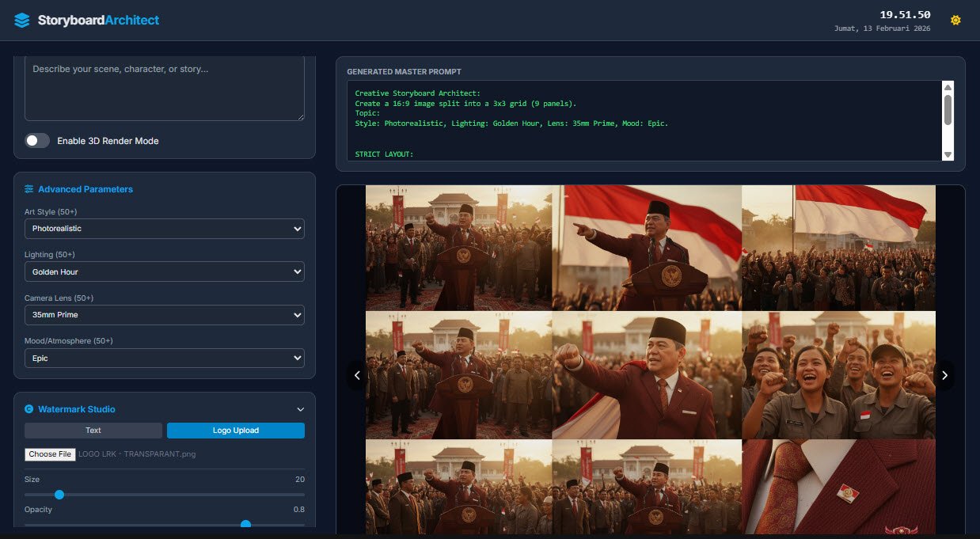Click the "Lighting (50+)" label

pyautogui.click(x=49, y=255)
